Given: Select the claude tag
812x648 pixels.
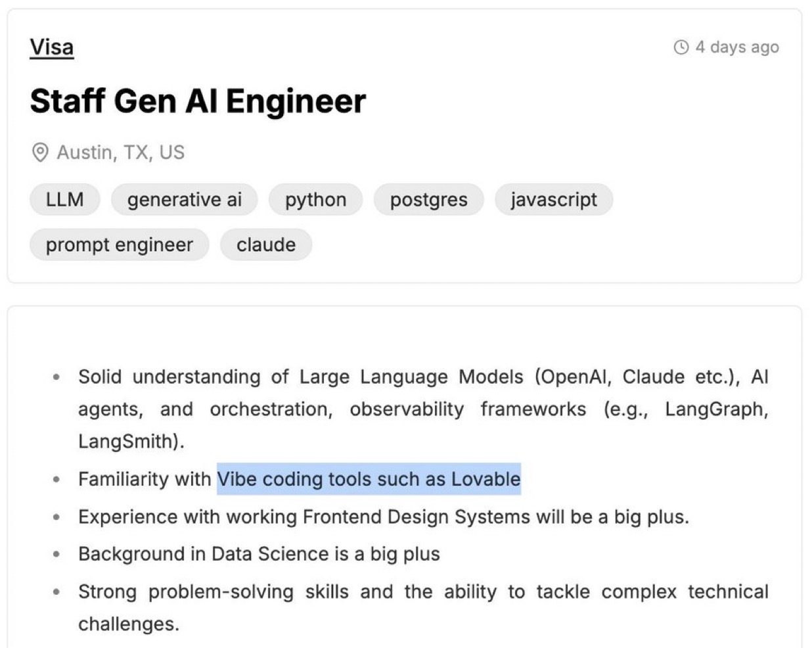Looking at the screenshot, I should point(265,245).
